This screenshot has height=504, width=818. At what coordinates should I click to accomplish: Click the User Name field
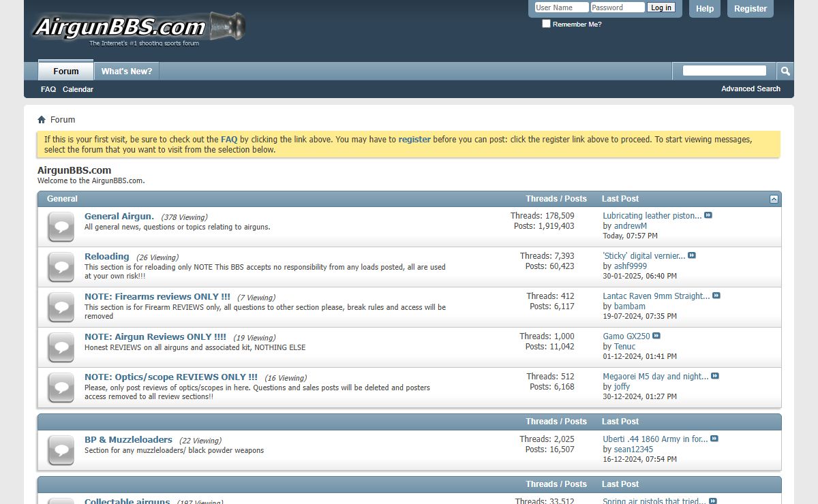[x=561, y=7]
